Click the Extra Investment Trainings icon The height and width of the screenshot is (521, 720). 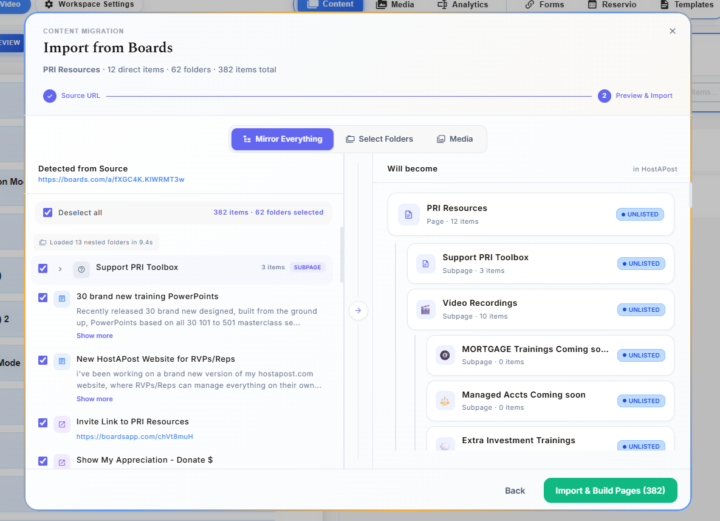(x=445, y=445)
